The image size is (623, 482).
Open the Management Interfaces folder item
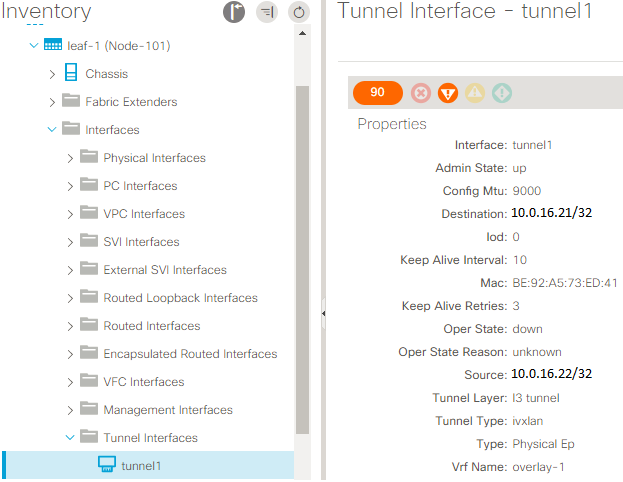[168, 410]
